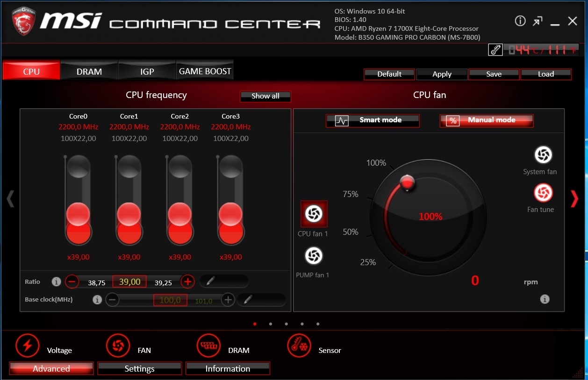Click the Core0 2200,0 MHz reading
The height and width of the screenshot is (380, 588).
[x=78, y=127]
